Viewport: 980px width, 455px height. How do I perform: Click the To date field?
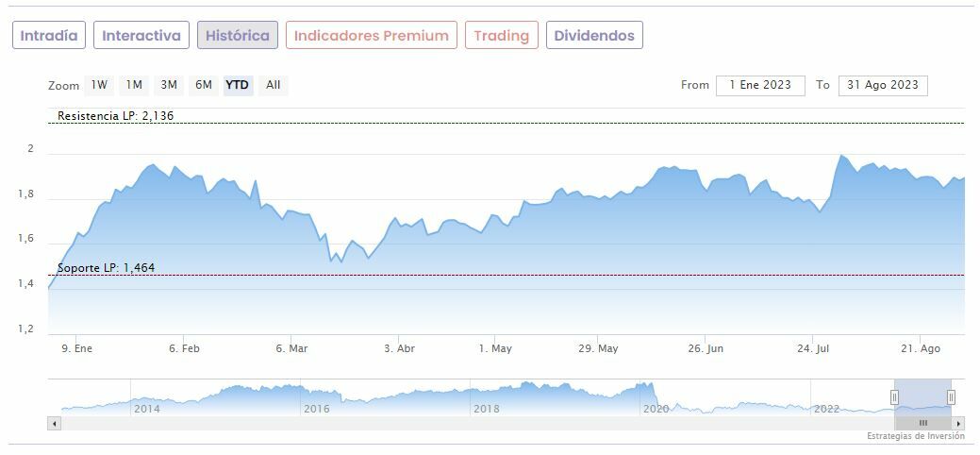883,85
